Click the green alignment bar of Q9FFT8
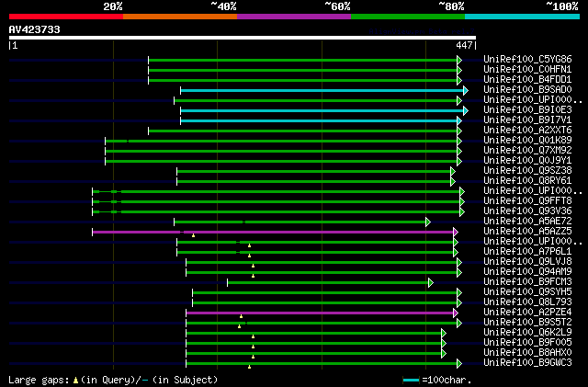 (276, 202)
